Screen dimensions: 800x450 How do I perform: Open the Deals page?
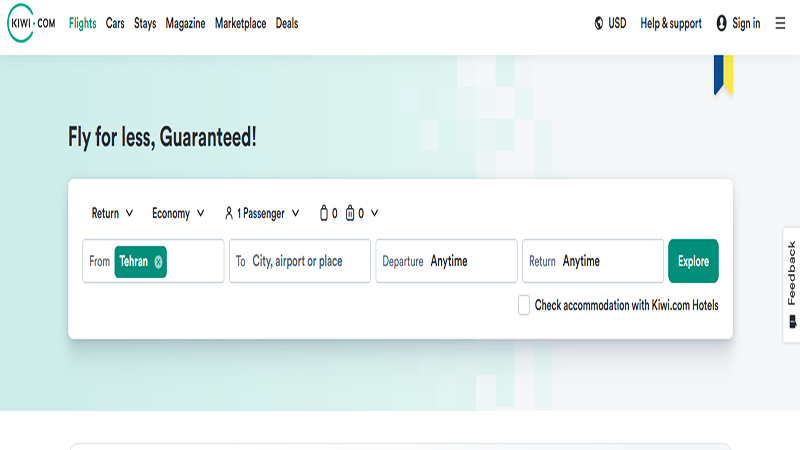click(287, 23)
